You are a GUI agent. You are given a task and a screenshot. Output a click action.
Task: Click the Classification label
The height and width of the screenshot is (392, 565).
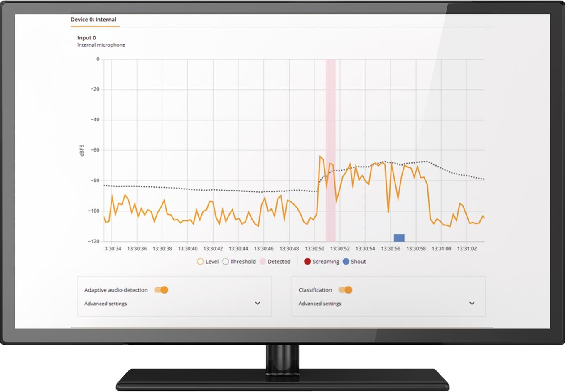coord(315,290)
